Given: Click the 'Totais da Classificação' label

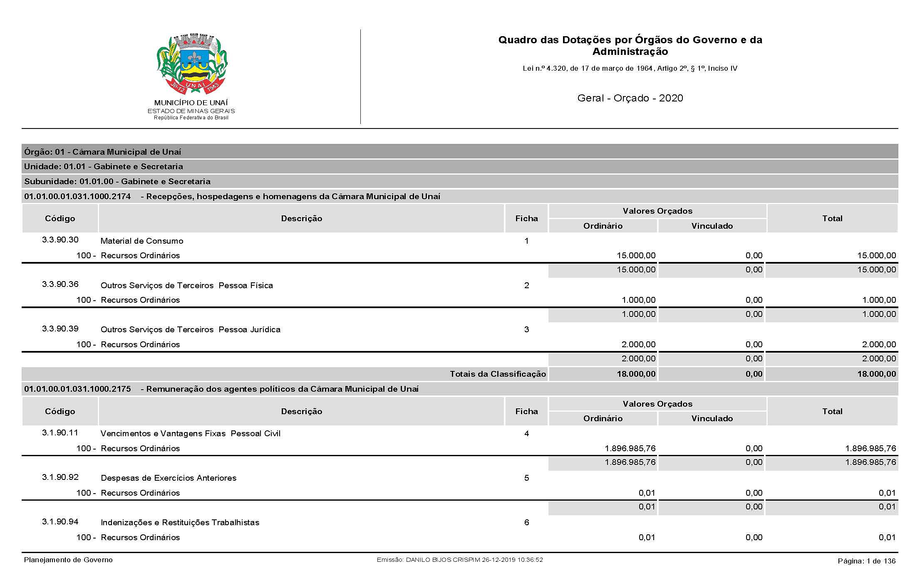Looking at the screenshot, I should point(497,374).
